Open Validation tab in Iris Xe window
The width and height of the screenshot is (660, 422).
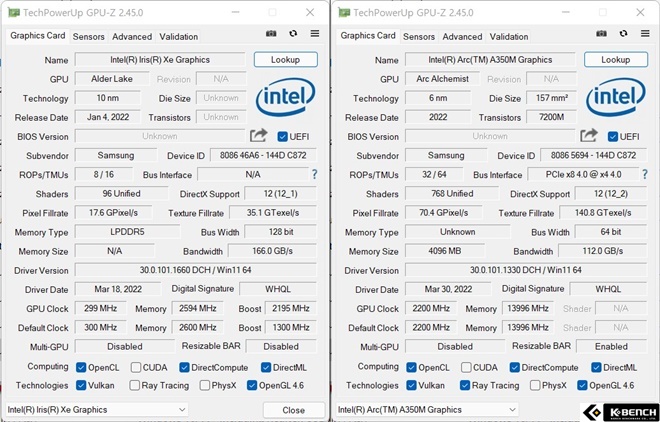point(178,37)
